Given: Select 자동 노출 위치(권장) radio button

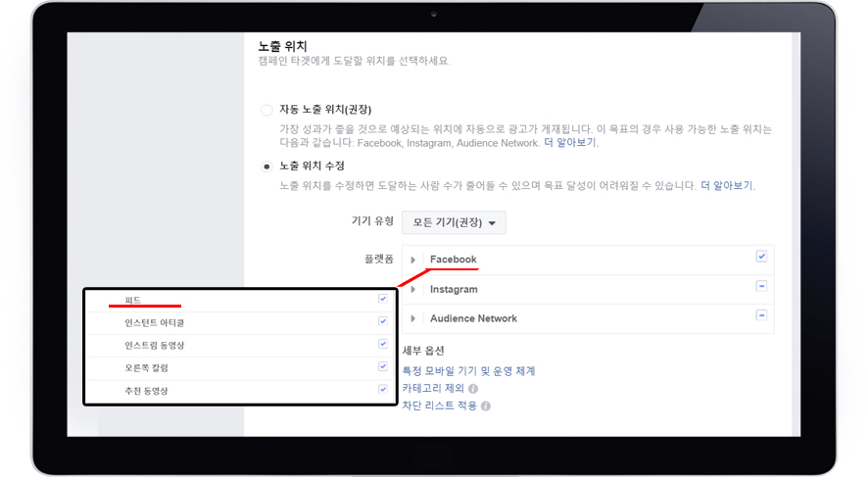Looking at the screenshot, I should 266,110.
